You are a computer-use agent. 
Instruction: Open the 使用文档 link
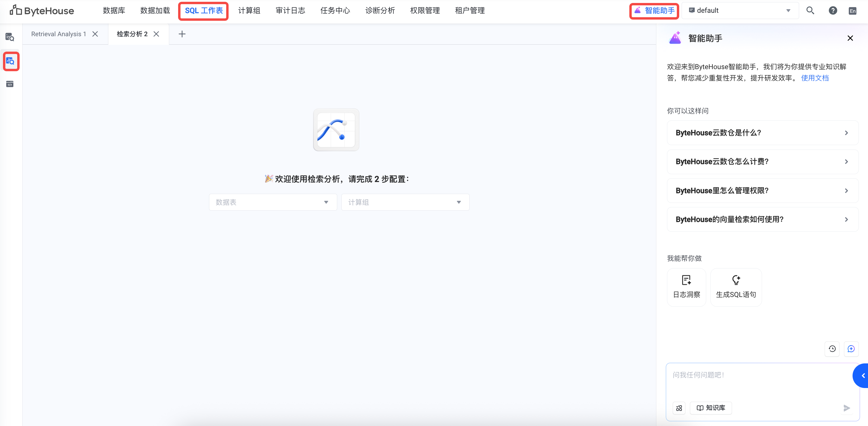point(815,78)
